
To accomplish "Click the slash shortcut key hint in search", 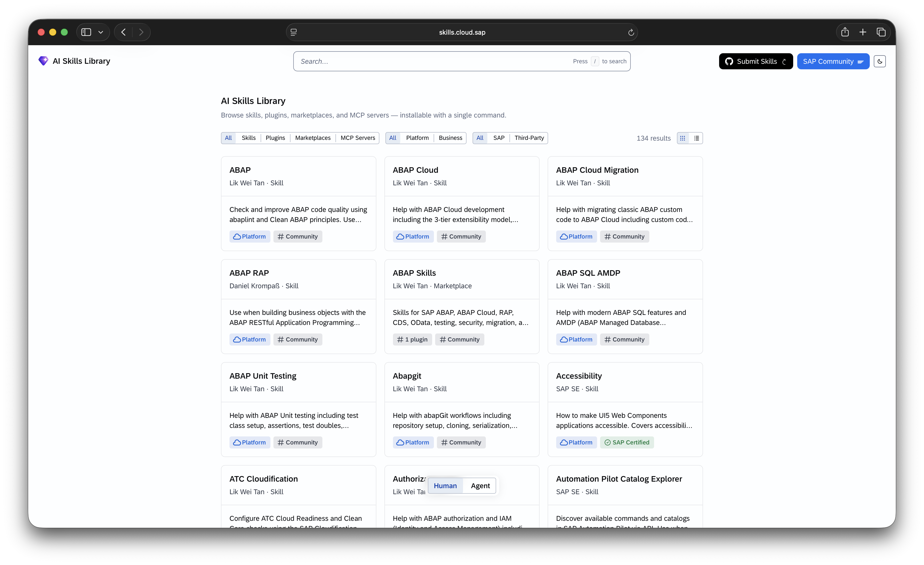I will 595,61.
